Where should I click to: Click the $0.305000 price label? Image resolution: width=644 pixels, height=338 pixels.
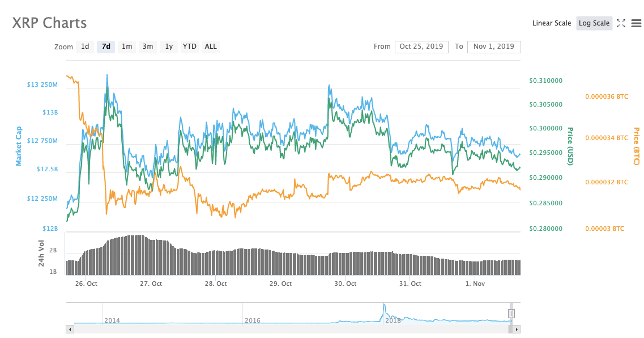[546, 104]
